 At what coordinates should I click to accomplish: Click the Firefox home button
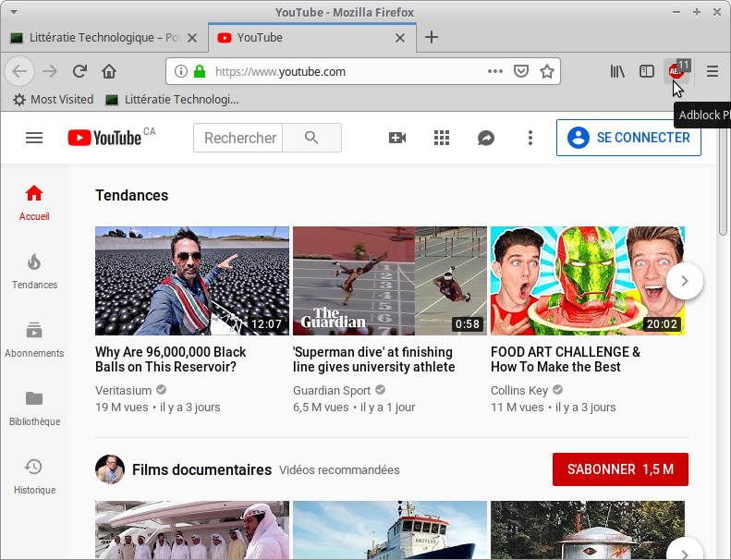pyautogui.click(x=109, y=71)
